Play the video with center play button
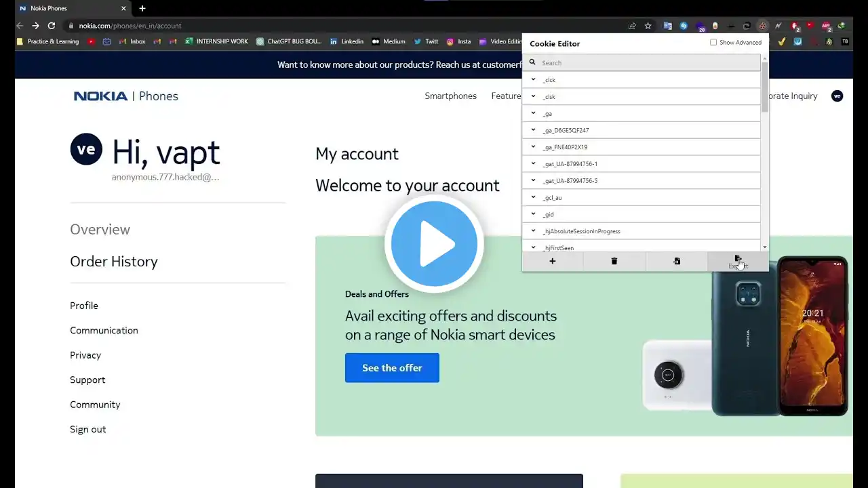This screenshot has width=868, height=488. [x=434, y=244]
